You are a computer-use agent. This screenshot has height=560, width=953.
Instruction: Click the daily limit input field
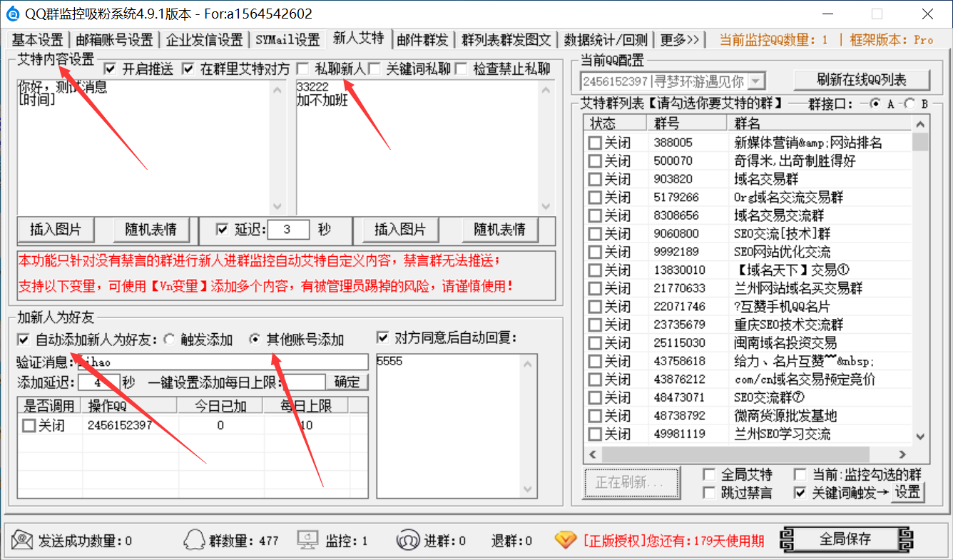[304, 382]
